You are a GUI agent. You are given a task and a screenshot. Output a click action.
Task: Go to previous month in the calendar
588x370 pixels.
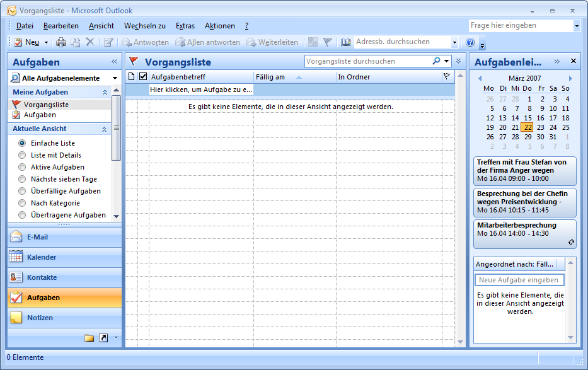point(480,78)
